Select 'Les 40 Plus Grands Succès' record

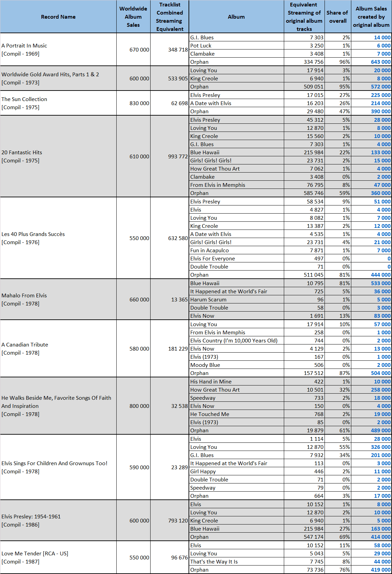pos(58,238)
